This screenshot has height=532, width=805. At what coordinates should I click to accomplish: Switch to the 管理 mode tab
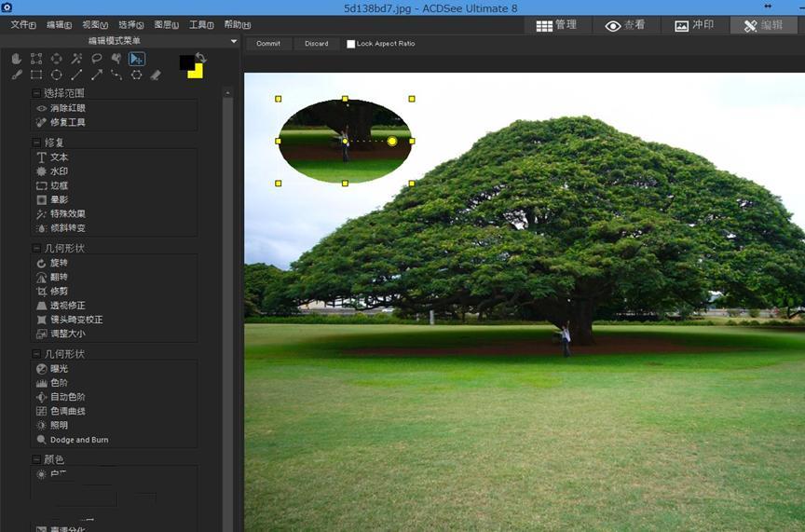click(x=557, y=25)
